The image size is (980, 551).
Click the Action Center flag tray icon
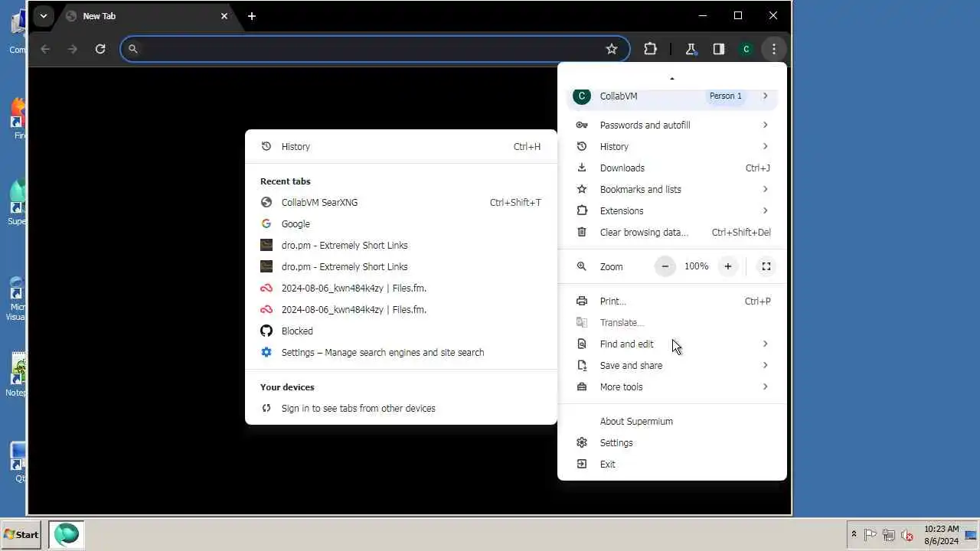tap(871, 535)
